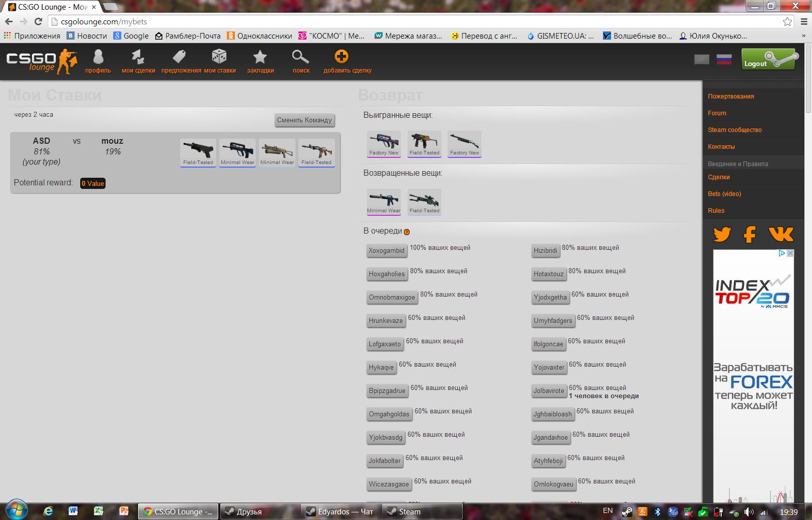This screenshot has width=812, height=520.
Task: Launch Word from the taskbar
Action: 73,511
